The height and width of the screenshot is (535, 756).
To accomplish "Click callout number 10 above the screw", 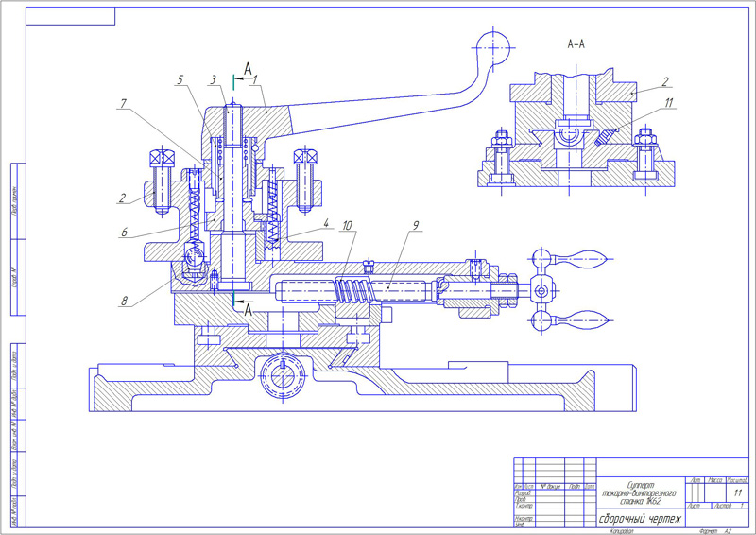I will (x=347, y=225).
